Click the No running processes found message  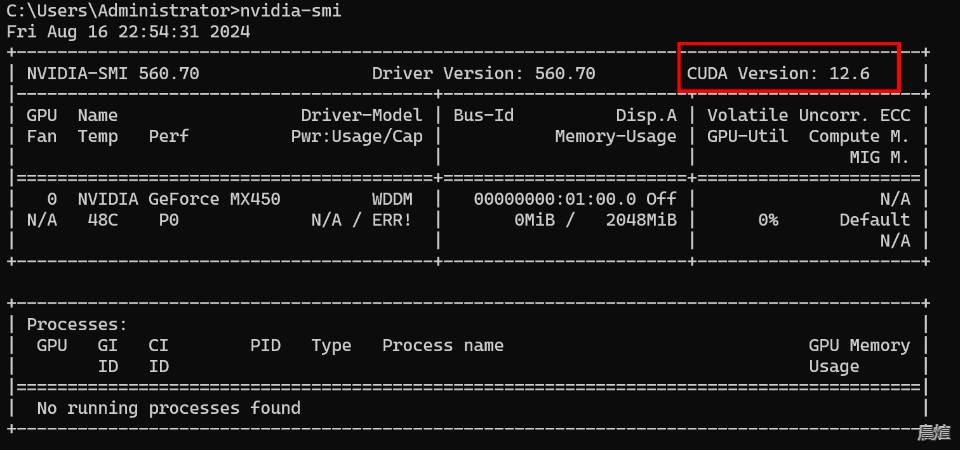click(168, 408)
